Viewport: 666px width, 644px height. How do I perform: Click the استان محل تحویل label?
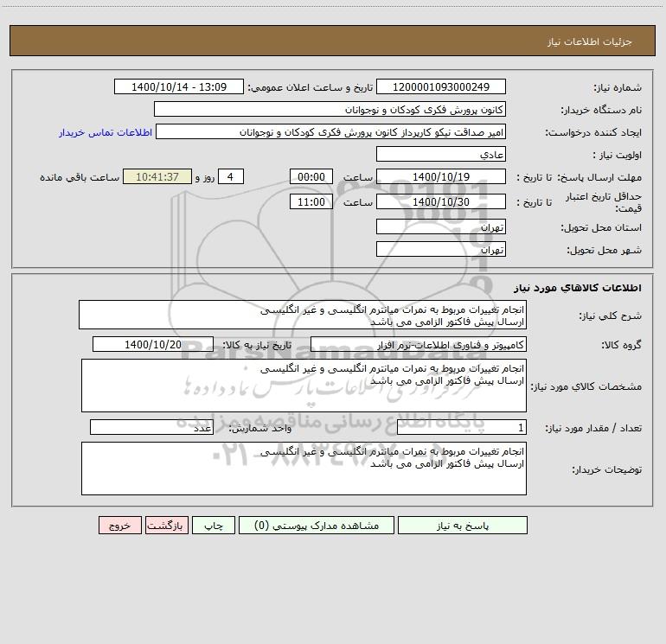(601, 227)
